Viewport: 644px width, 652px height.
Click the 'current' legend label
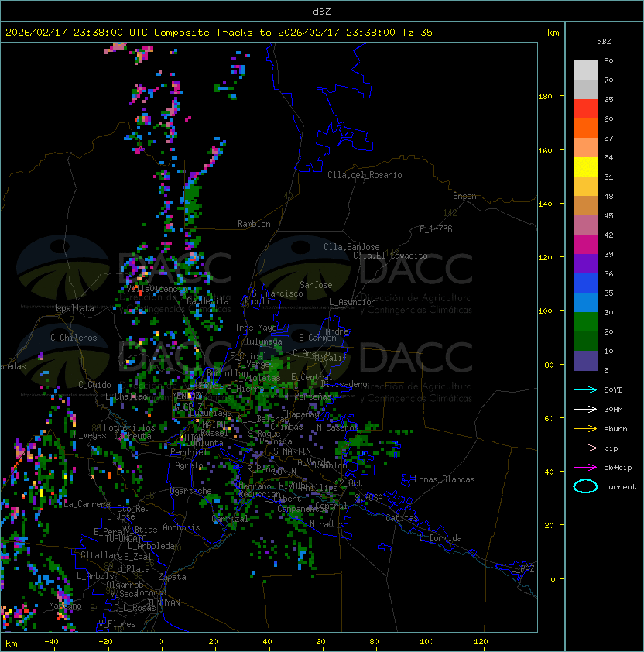coord(620,487)
